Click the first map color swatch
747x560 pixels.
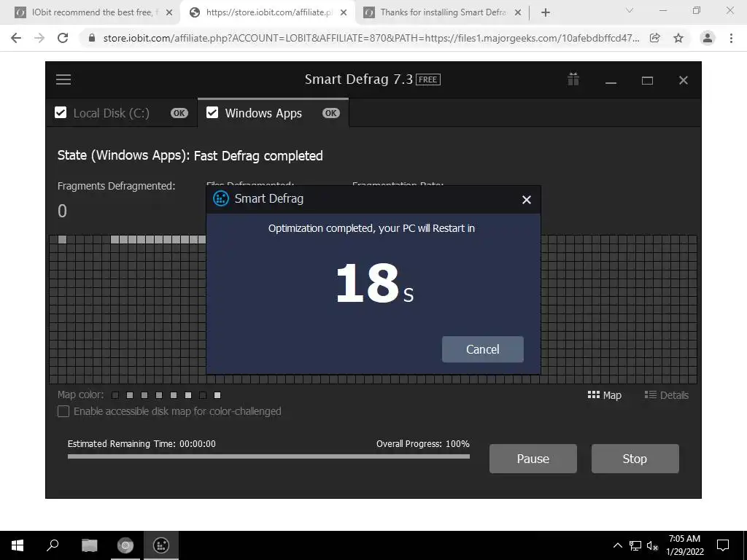115,394
